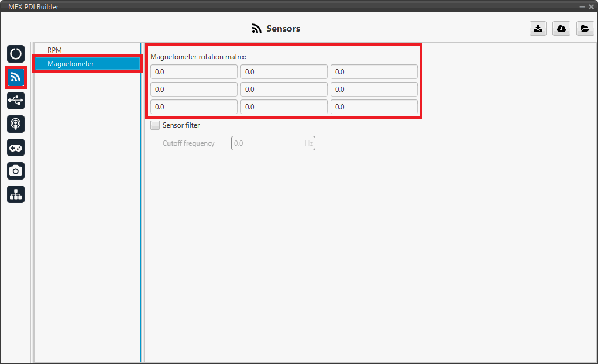This screenshot has height=364, width=598.
Task: Select the Sensors RSS-signal sidebar icon
Action: [16, 77]
